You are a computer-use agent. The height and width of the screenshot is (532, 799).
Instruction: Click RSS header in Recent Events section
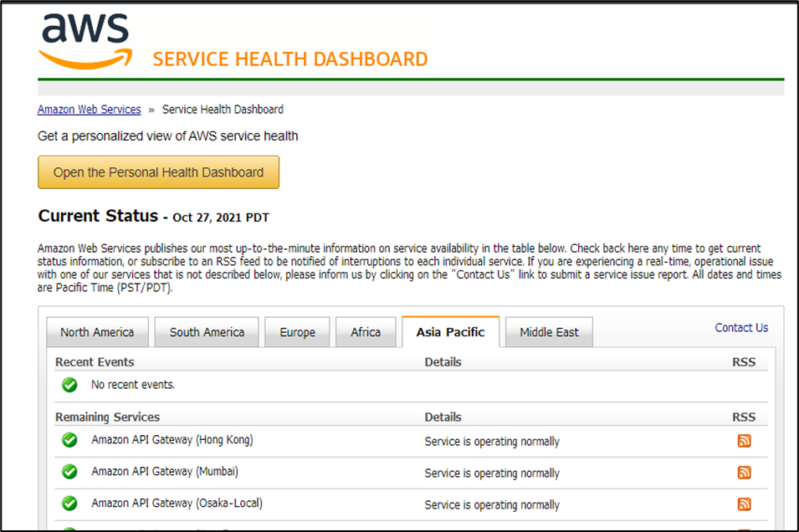[744, 362]
